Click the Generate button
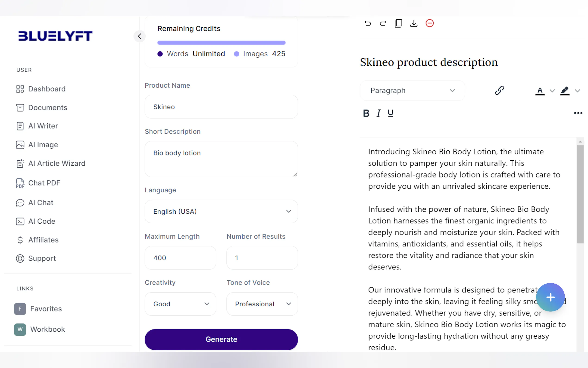 point(221,339)
